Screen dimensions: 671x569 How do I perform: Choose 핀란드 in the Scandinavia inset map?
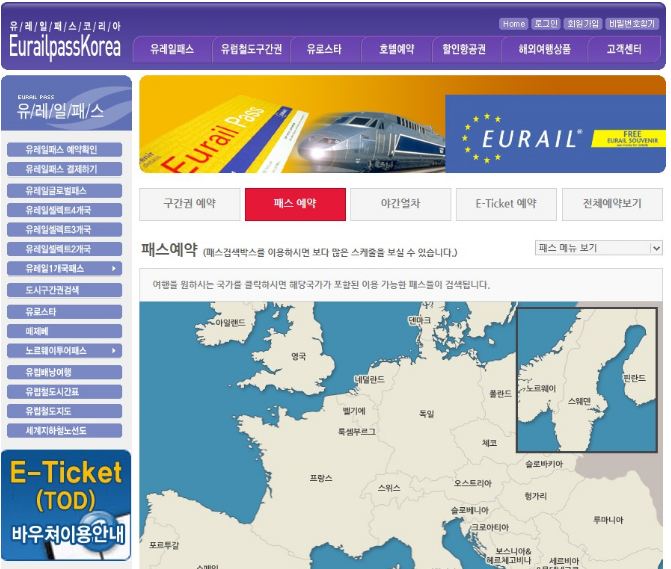[x=635, y=378]
